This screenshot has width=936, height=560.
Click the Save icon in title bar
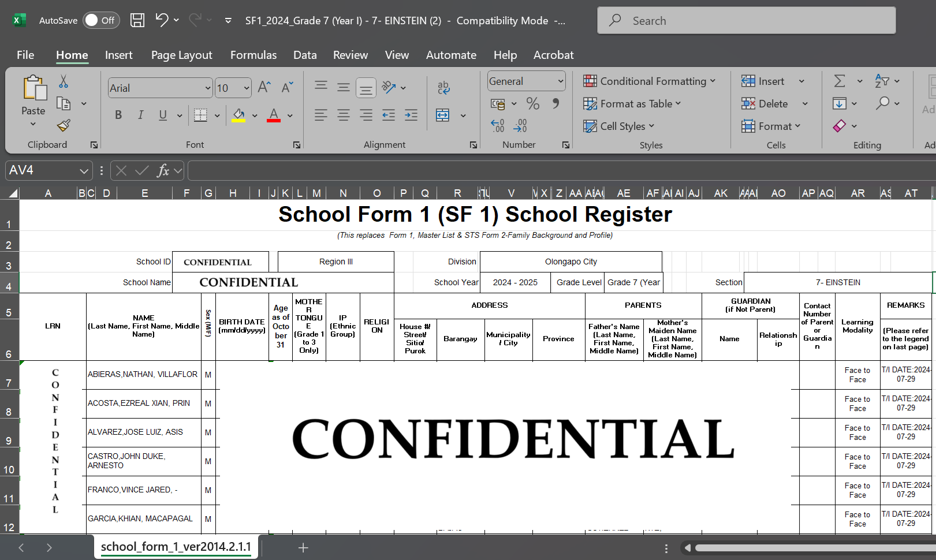point(137,20)
